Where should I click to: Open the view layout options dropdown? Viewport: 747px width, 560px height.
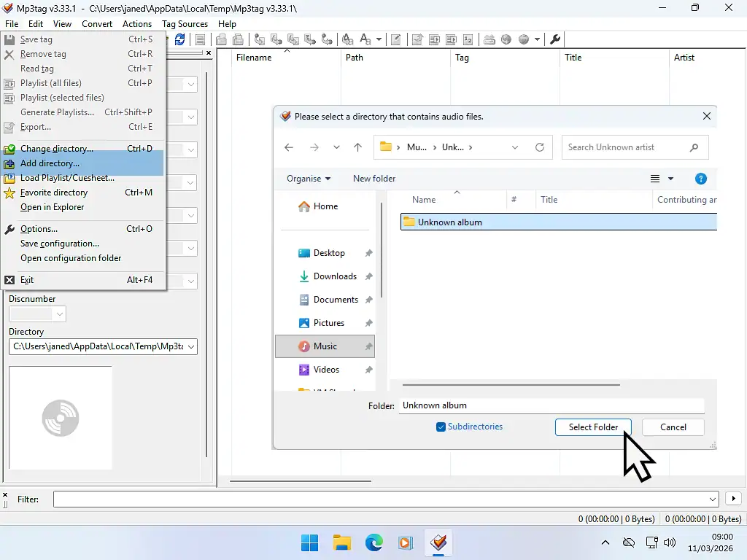coord(670,179)
